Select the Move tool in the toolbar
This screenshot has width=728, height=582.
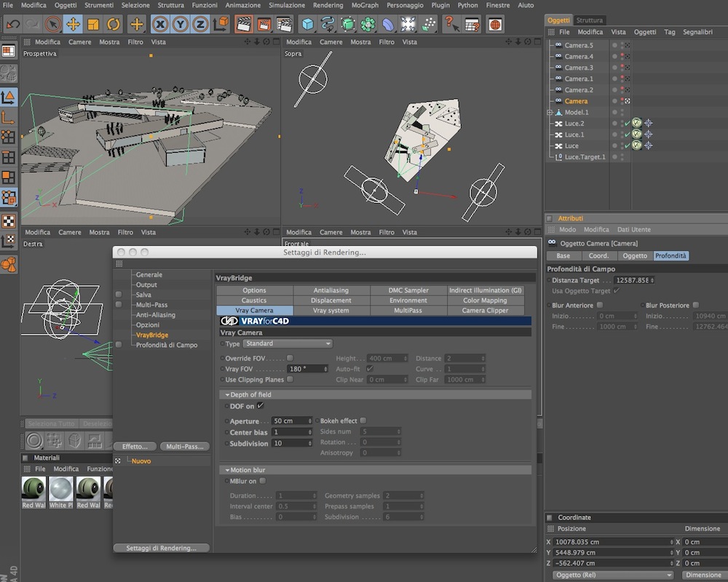pyautogui.click(x=73, y=24)
